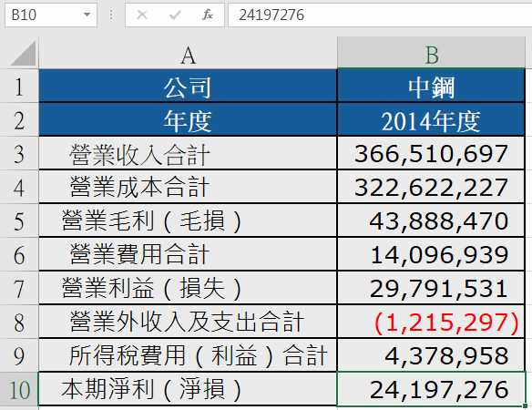The image size is (532, 410).
Task: Click cell containing 營業費用合計
Action: (188, 254)
